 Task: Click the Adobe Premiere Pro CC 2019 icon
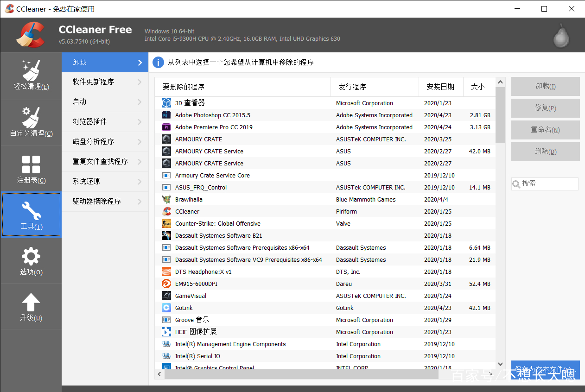coord(166,127)
